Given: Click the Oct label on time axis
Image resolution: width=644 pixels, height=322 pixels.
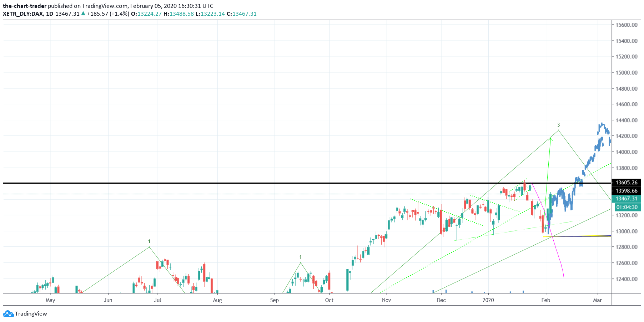Looking at the screenshot, I should pos(329,300).
